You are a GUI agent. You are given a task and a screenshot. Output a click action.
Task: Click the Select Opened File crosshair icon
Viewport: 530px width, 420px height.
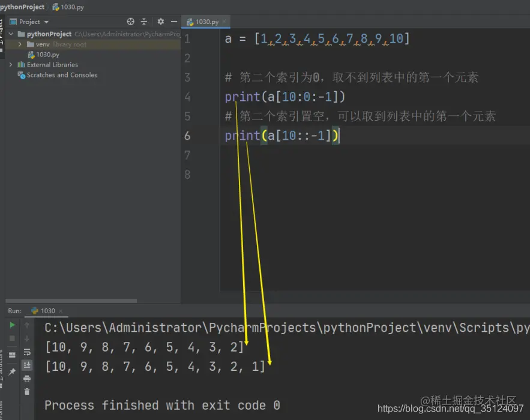pos(130,22)
